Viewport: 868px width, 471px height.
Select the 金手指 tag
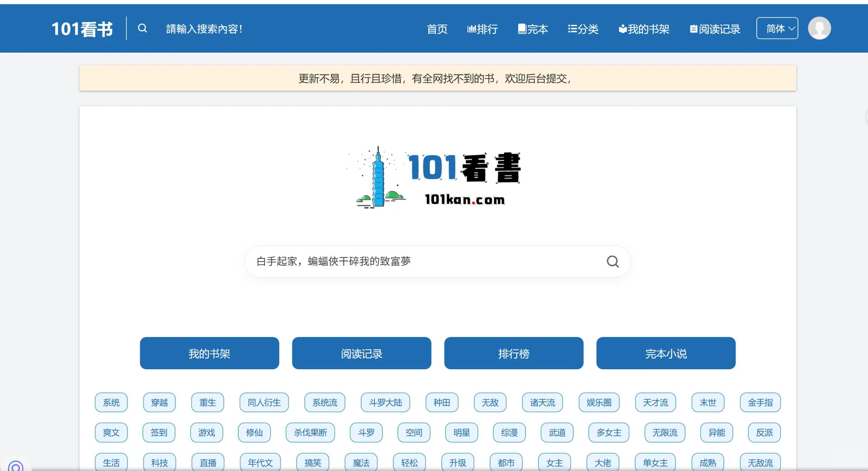[760, 403]
